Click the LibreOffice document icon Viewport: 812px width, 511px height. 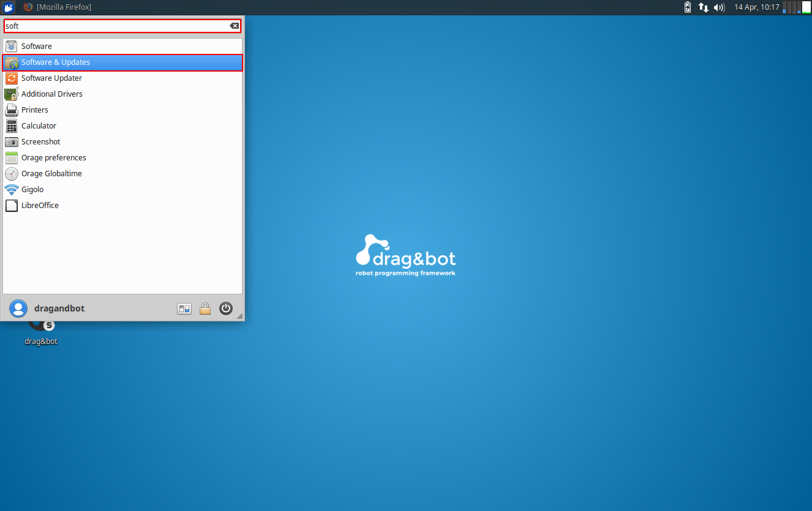(12, 205)
